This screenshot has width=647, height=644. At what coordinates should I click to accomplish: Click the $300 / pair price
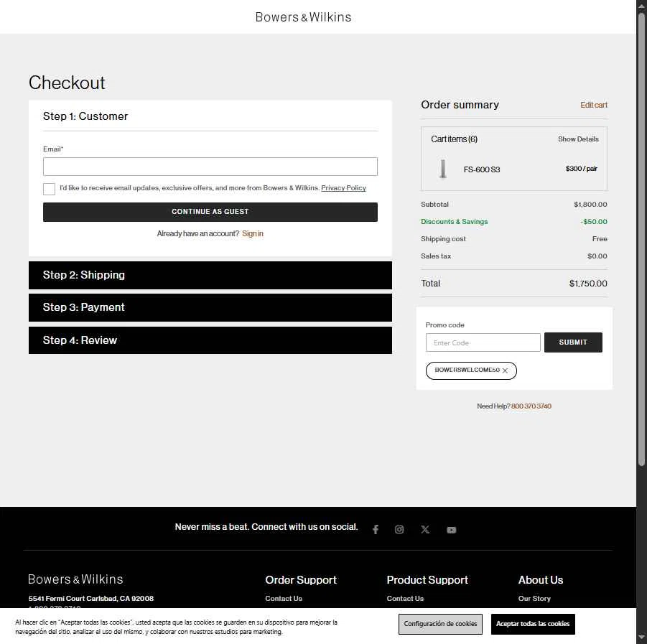tap(581, 168)
